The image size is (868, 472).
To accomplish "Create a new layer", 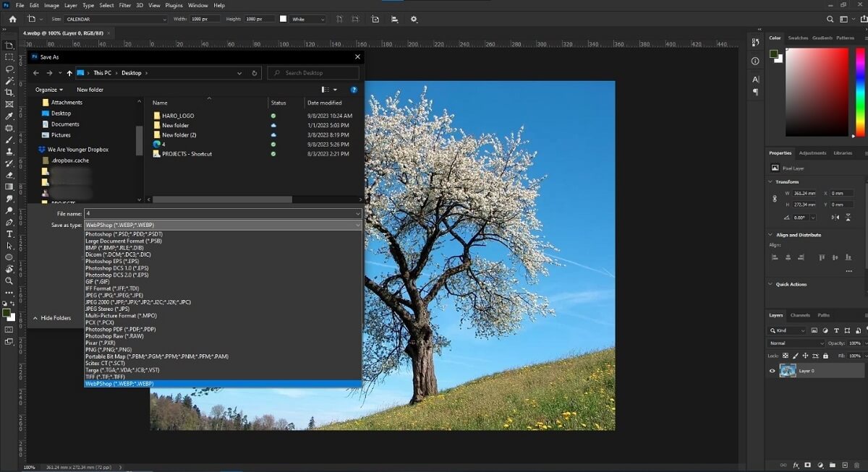I will pyautogui.click(x=845, y=465).
